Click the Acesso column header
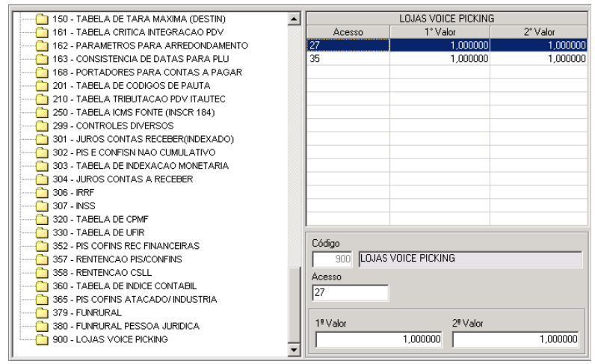595x364 pixels. [x=348, y=32]
